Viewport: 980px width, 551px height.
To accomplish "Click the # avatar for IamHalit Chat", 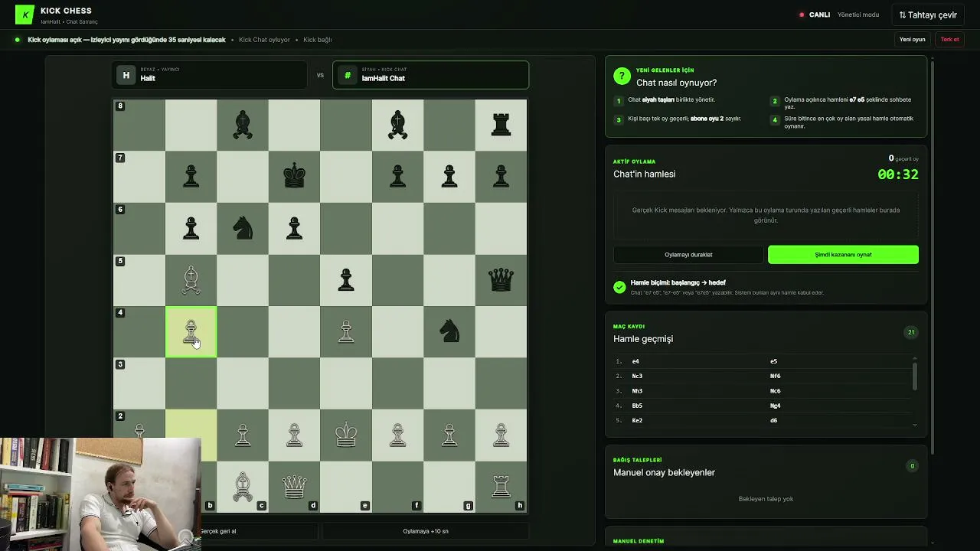I will (348, 75).
